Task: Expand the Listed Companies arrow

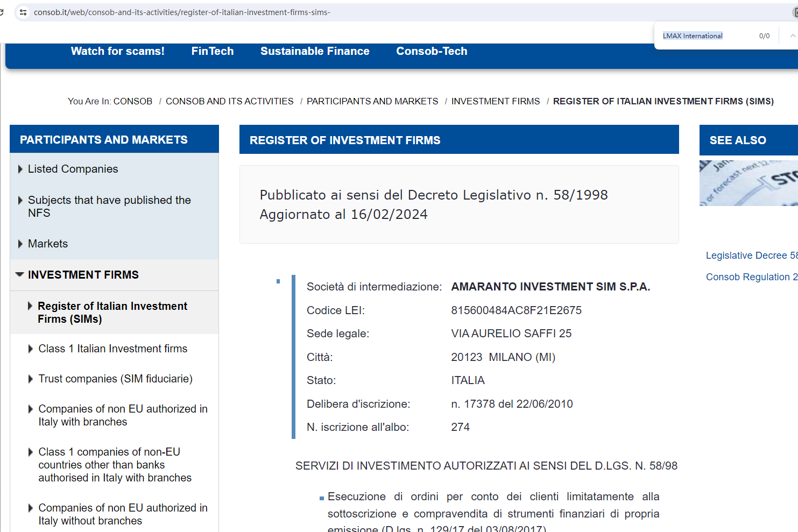Action: pos(20,169)
